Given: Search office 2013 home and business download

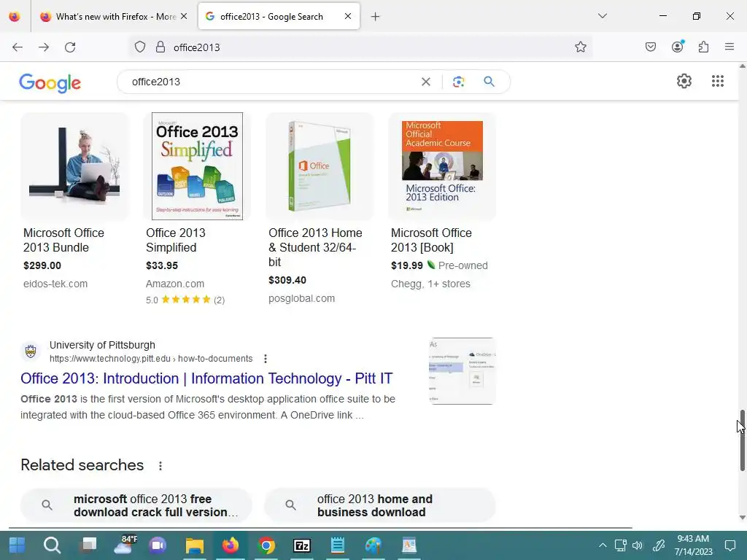Looking at the screenshot, I should click(379, 505).
